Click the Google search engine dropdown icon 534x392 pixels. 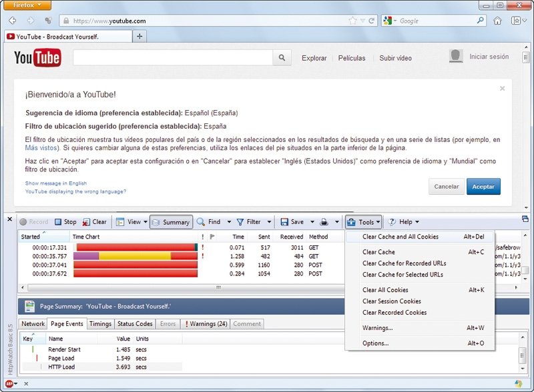390,21
